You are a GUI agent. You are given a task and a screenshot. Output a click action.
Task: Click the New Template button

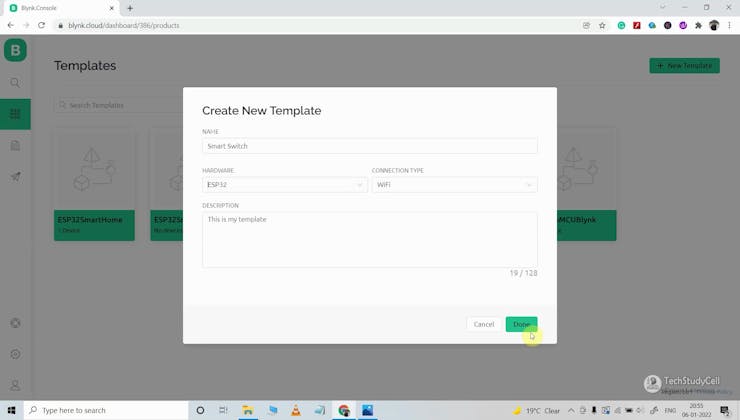coord(684,66)
